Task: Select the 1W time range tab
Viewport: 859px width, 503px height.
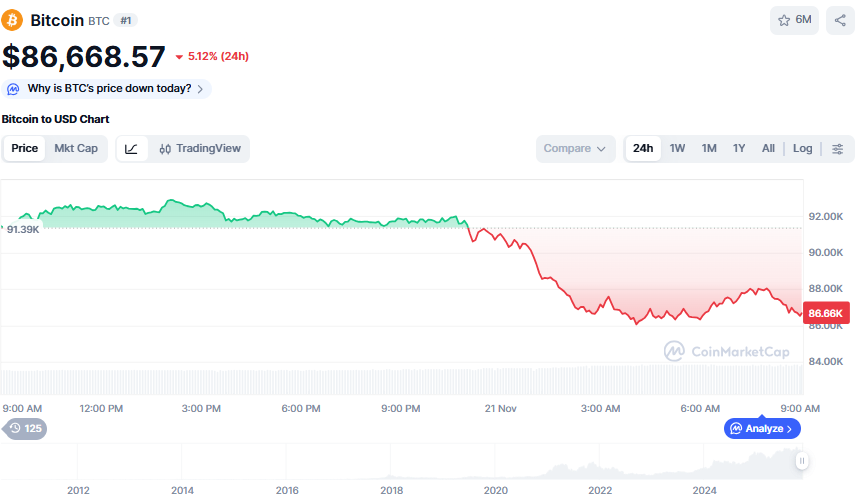Action: [677, 149]
